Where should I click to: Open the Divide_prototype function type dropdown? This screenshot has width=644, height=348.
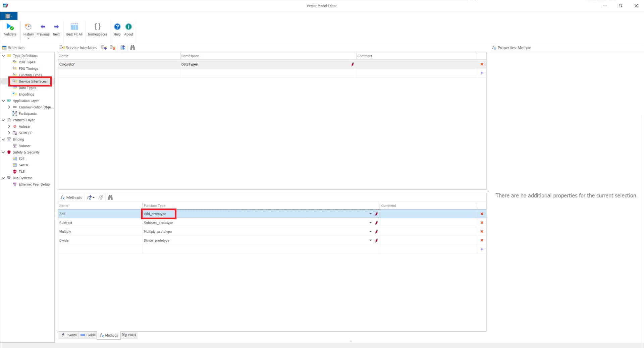[x=370, y=240]
